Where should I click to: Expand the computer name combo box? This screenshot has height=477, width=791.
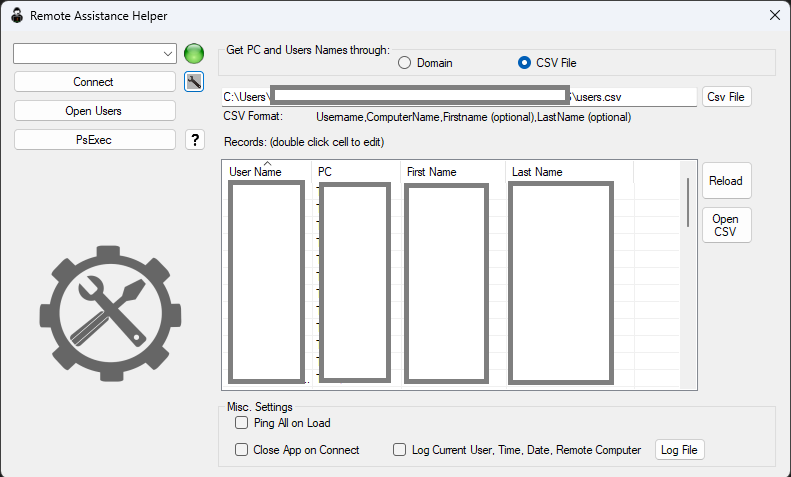tap(167, 53)
